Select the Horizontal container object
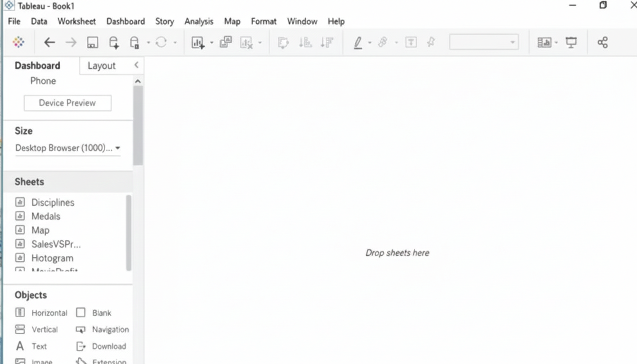Viewport: 637px width, 364px height. click(x=42, y=313)
